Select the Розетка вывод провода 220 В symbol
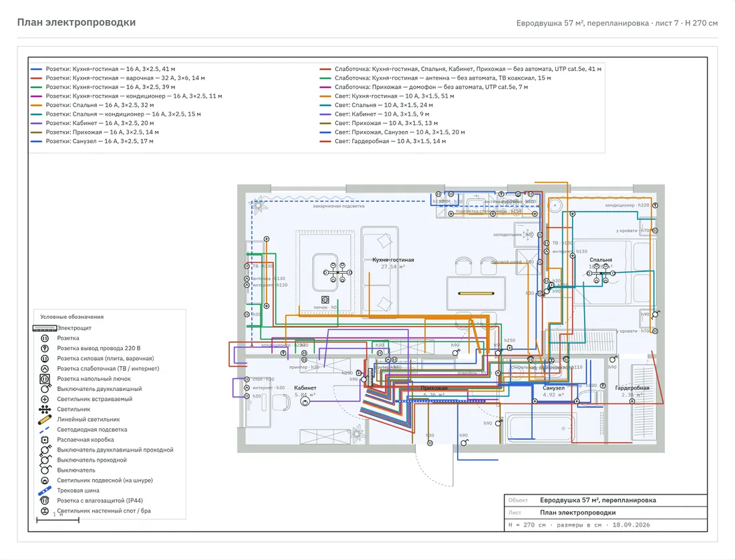 pos(45,348)
